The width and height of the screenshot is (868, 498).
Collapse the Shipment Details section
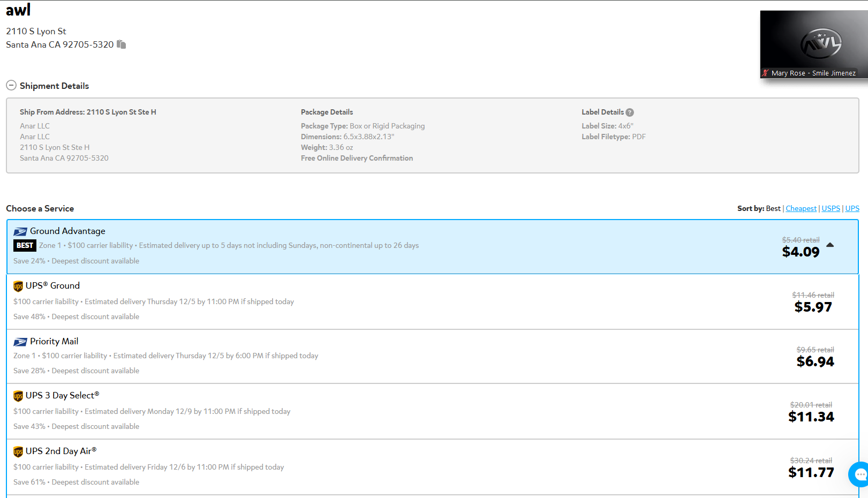[11, 85]
